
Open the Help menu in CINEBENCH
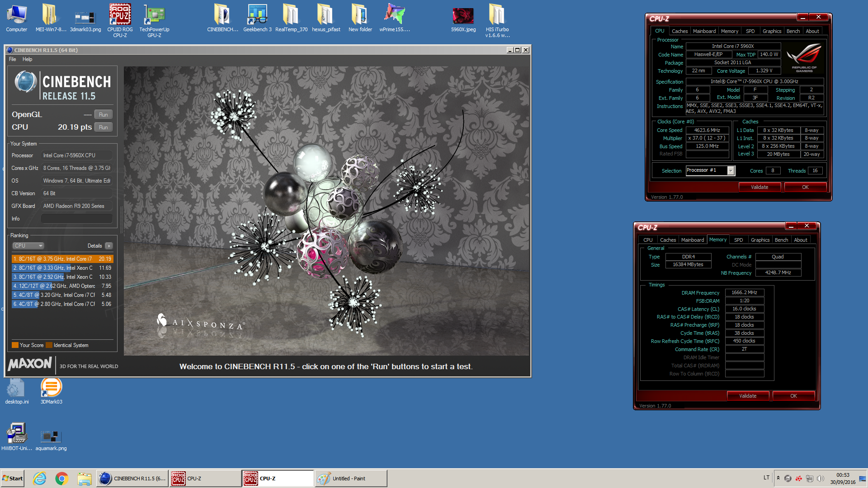(27, 59)
